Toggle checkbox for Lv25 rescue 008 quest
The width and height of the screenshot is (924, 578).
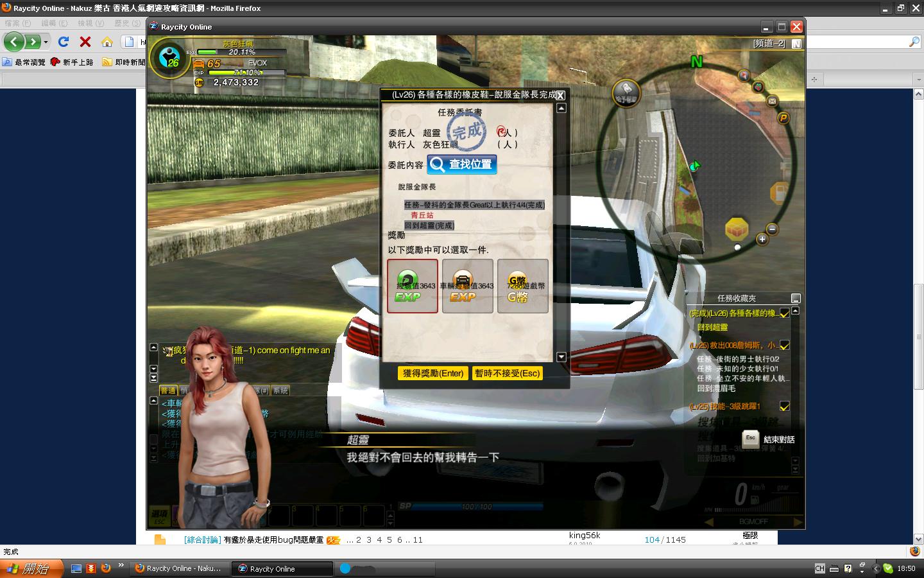tap(784, 346)
